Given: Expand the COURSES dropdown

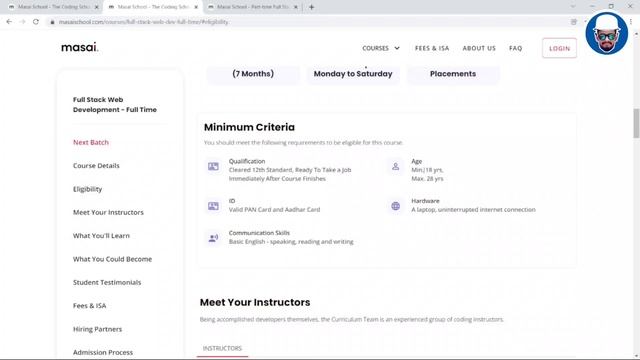Looking at the screenshot, I should pos(381,48).
